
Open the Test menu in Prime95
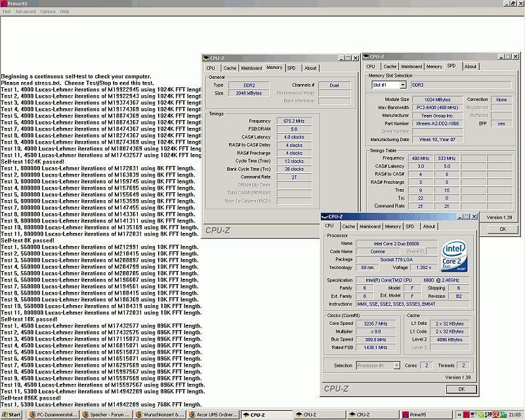[7, 11]
